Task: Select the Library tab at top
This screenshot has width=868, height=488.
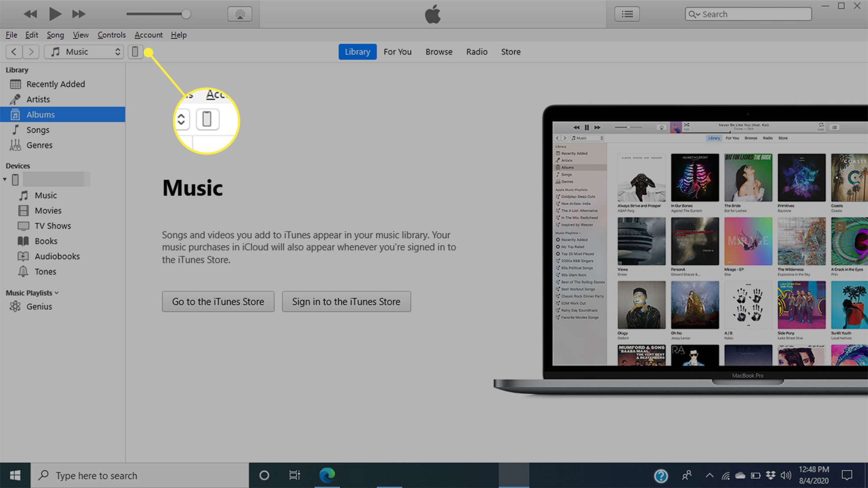Action: [358, 51]
